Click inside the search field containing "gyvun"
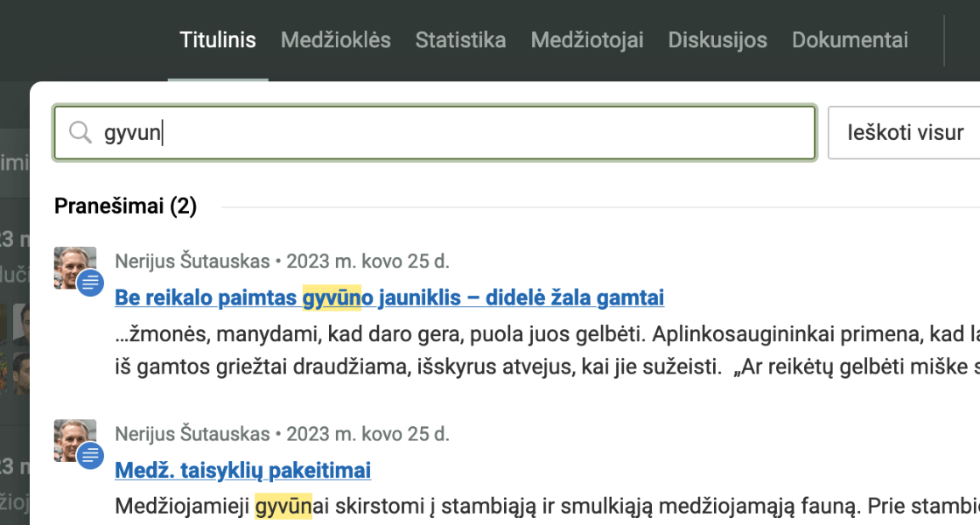Image resolution: width=980 pixels, height=525 pixels. (455, 133)
